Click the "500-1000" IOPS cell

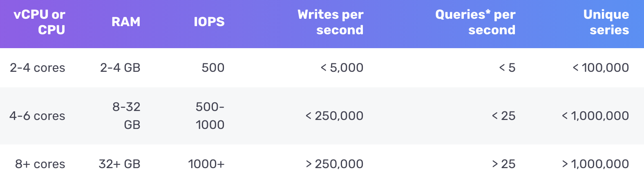pyautogui.click(x=210, y=116)
